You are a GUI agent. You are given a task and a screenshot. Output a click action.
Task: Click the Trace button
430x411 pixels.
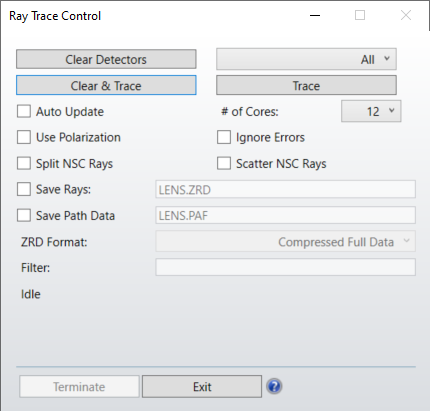point(306,85)
